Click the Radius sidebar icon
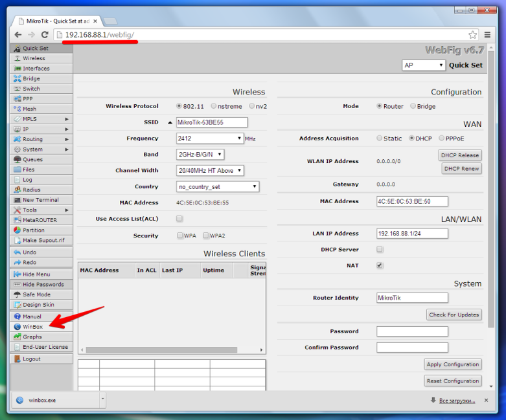 (17, 190)
